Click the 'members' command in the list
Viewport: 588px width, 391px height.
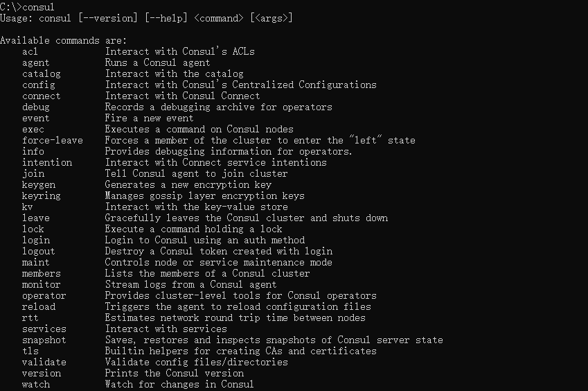coord(41,273)
